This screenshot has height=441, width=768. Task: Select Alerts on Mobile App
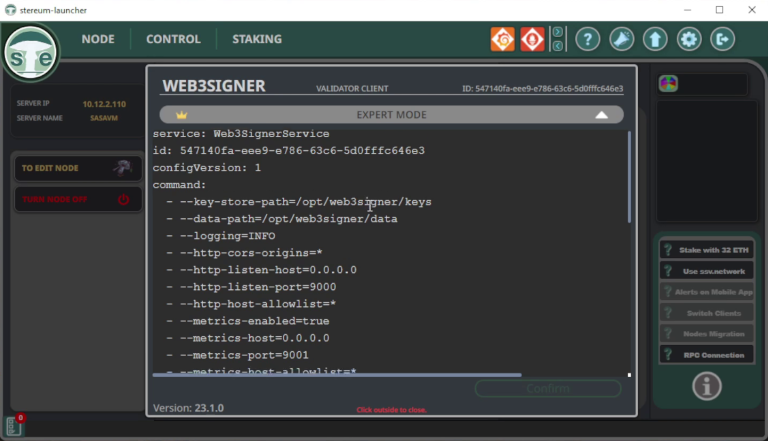click(x=706, y=292)
